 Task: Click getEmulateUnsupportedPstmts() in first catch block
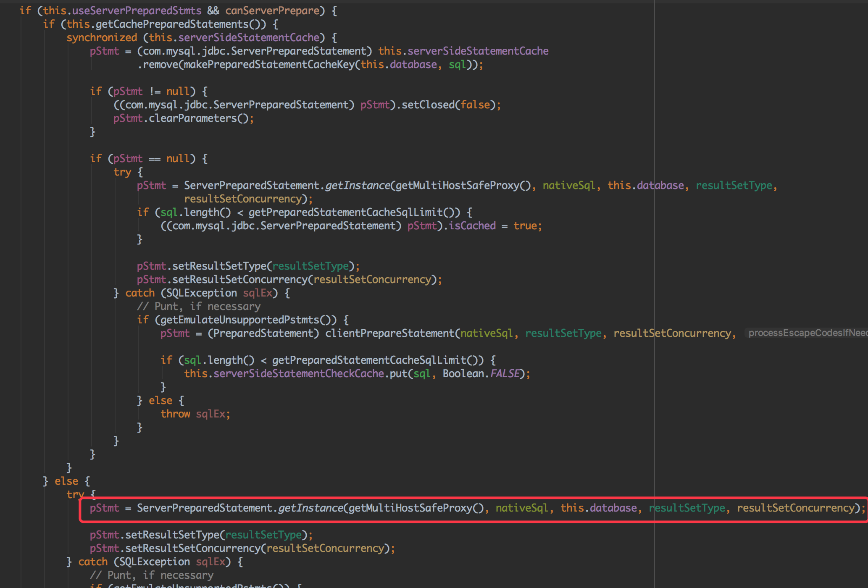pyautogui.click(x=248, y=320)
